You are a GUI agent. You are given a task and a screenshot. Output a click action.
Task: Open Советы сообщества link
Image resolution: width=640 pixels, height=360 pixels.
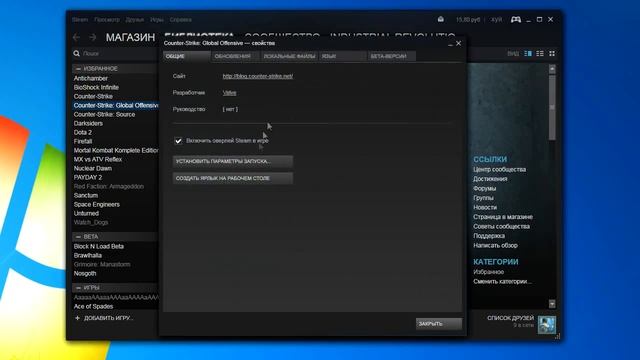(x=501, y=226)
